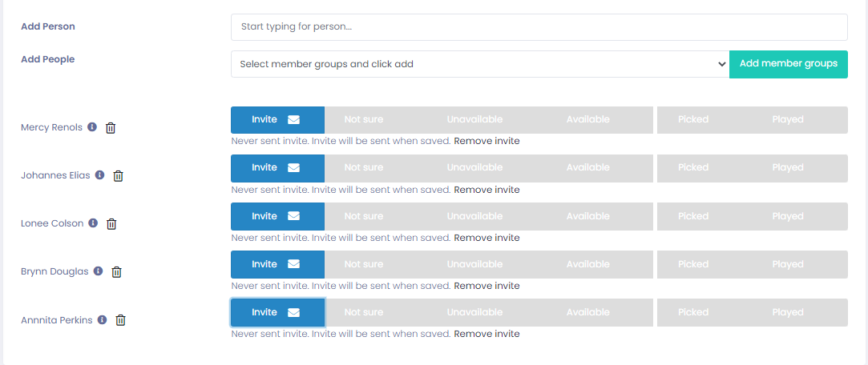
Task: Mark Annnita Perkins as Played
Action: [788, 312]
